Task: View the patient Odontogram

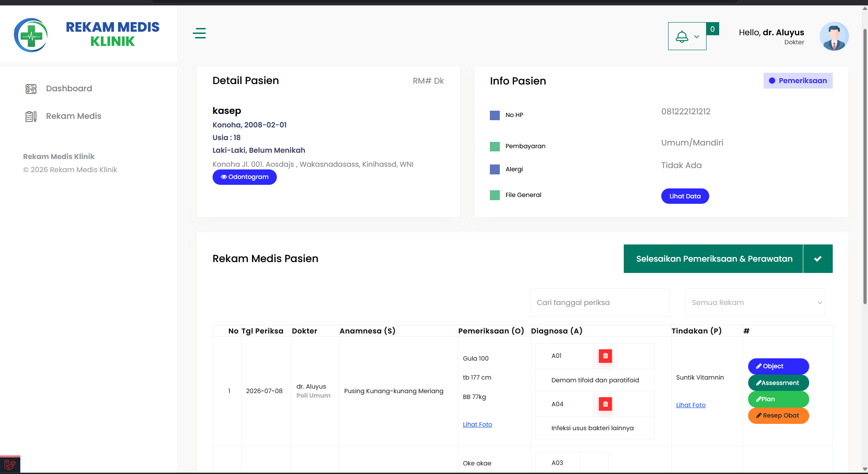Action: [244, 177]
